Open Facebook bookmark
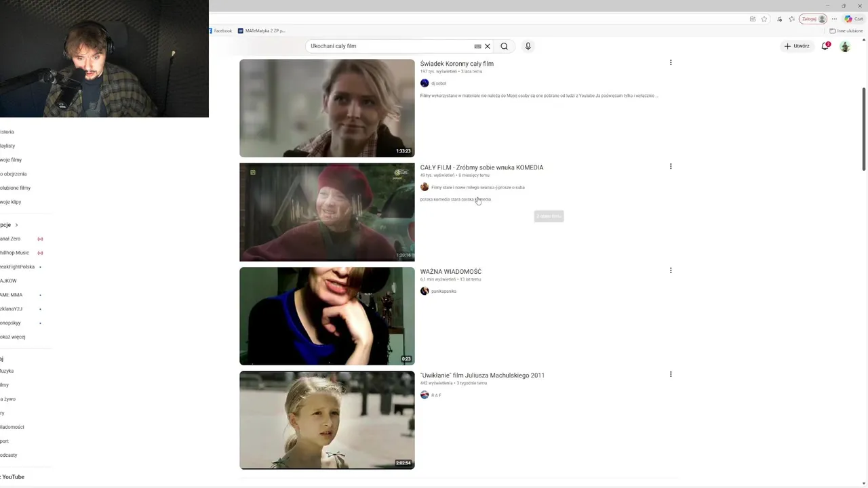 pos(220,30)
